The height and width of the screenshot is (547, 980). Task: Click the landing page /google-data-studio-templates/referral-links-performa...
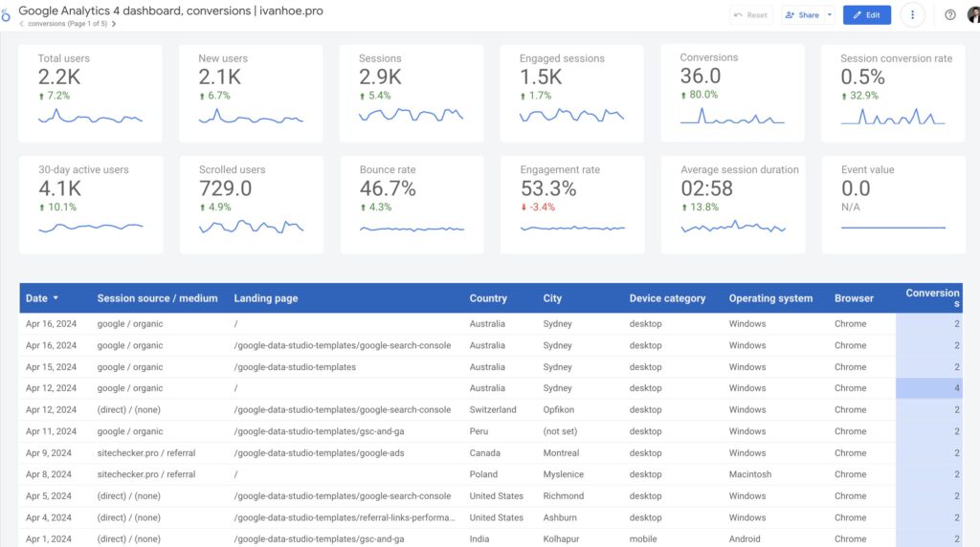click(345, 517)
